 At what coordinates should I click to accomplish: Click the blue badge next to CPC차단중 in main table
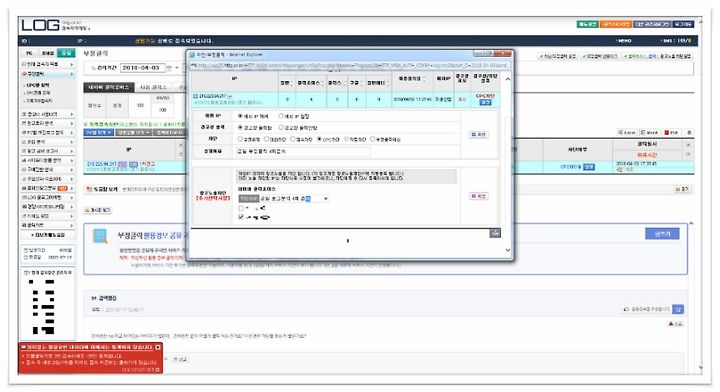(589, 167)
